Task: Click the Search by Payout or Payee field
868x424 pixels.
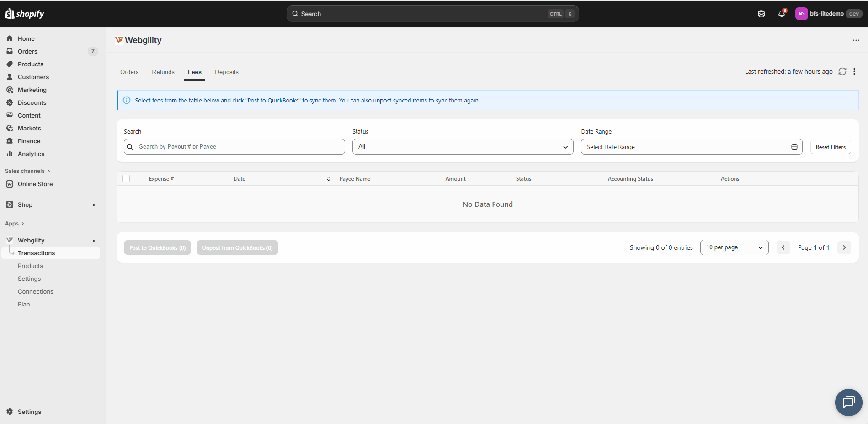Action: pos(234,147)
